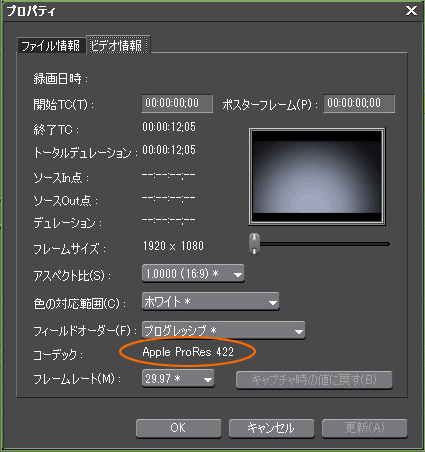425x452 pixels.
Task: Click the 29.97 dropdown arrow
Action: (208, 380)
